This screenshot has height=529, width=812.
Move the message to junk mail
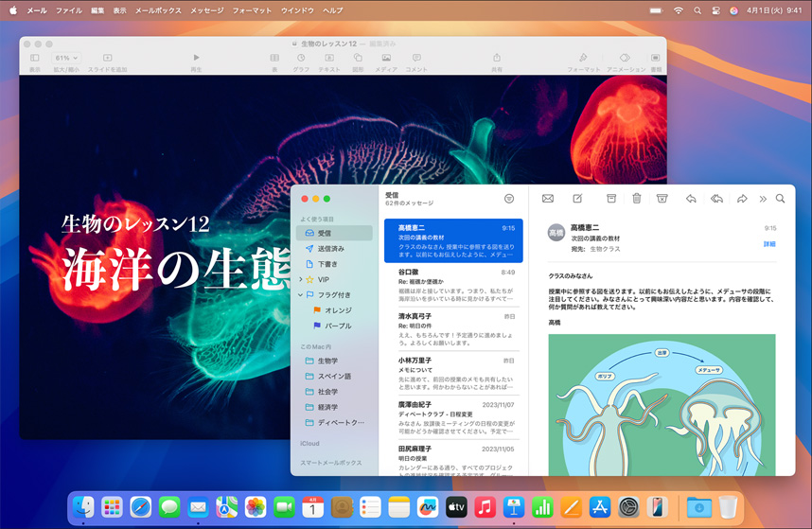662,199
